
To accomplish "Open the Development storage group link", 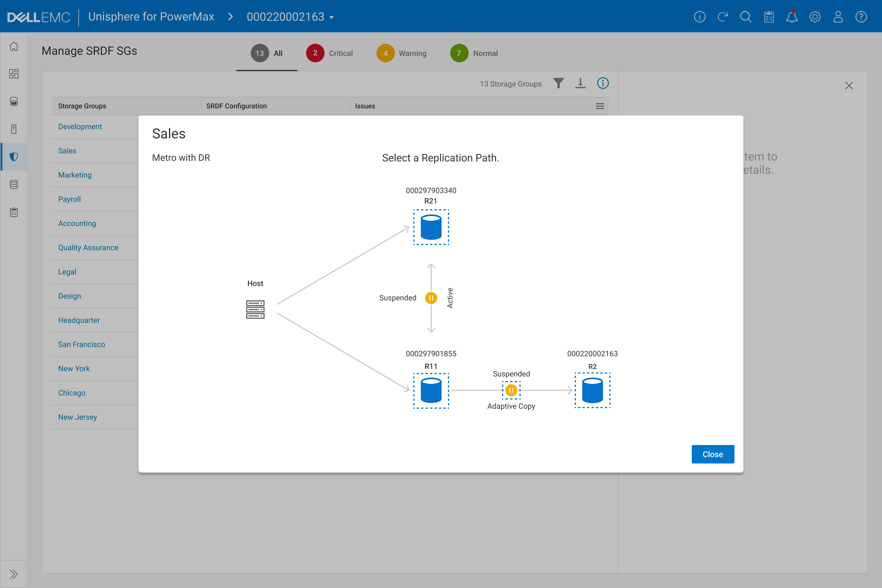I will point(80,127).
